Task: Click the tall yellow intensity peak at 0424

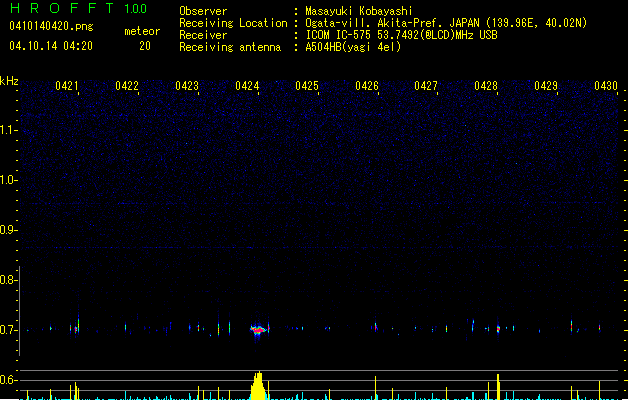Action: (258, 386)
